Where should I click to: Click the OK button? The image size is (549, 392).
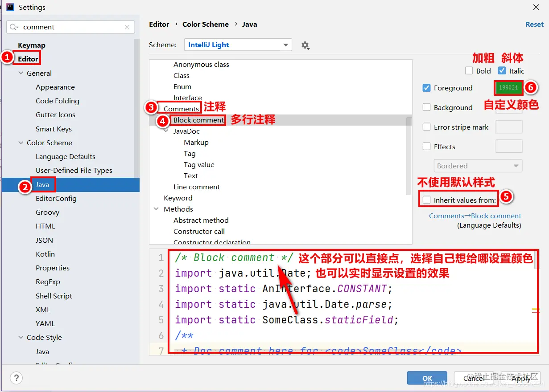point(427,378)
